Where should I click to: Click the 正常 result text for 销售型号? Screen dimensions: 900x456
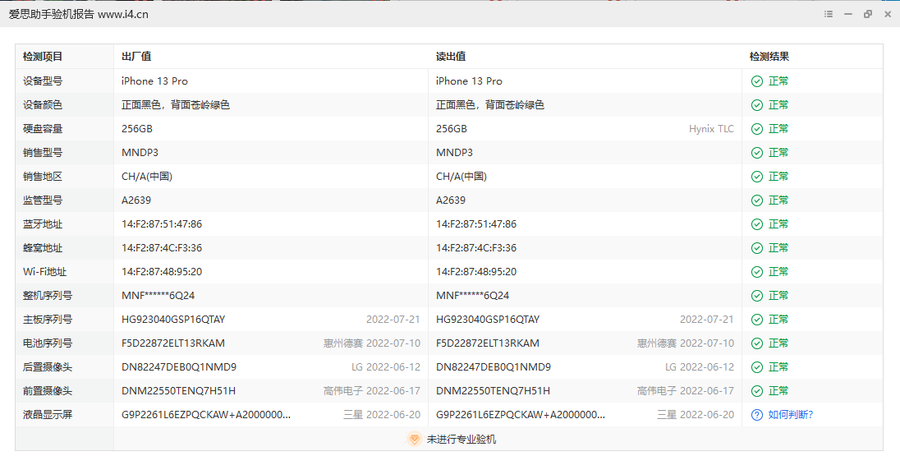(x=778, y=153)
